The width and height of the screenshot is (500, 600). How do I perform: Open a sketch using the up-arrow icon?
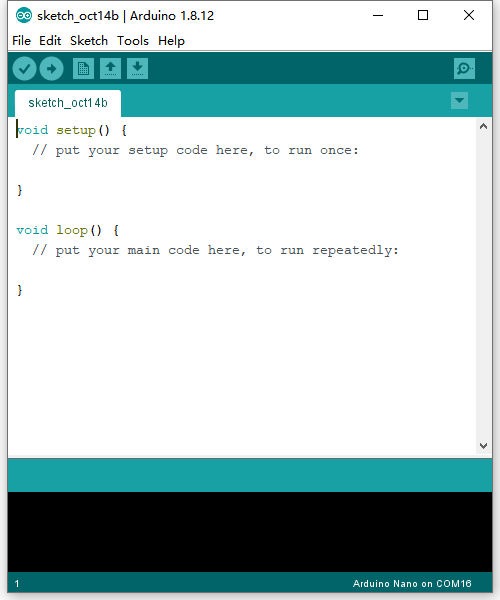(111, 69)
